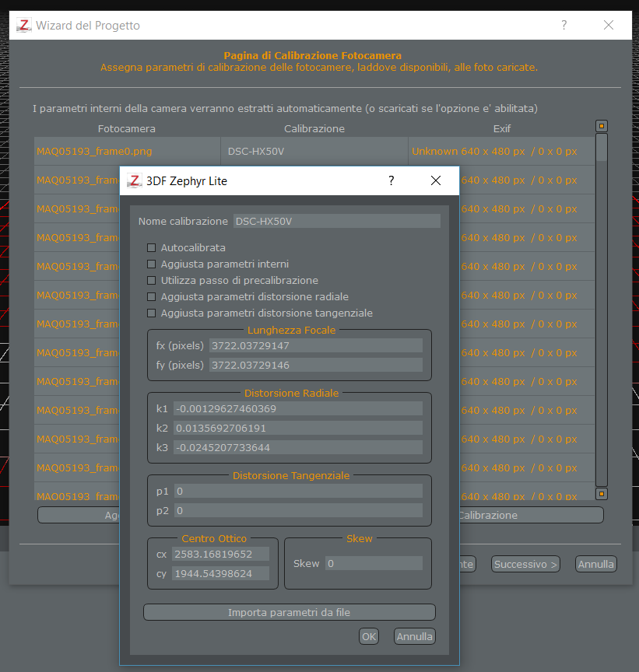Edit the cy optical center field

[x=220, y=573]
